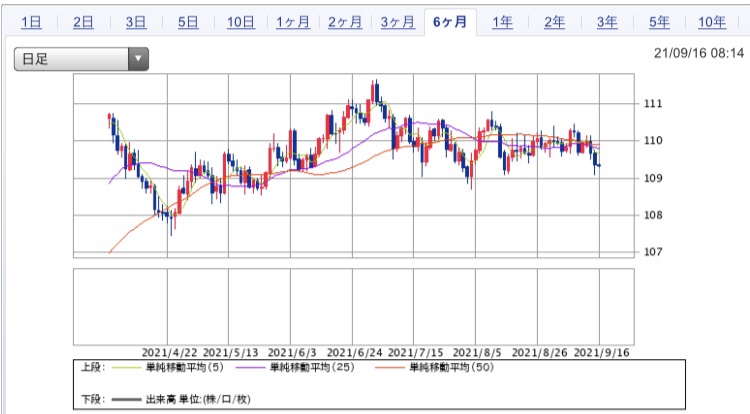Click the 上段 legend label
This screenshot has height=414, width=750.
tap(93, 368)
